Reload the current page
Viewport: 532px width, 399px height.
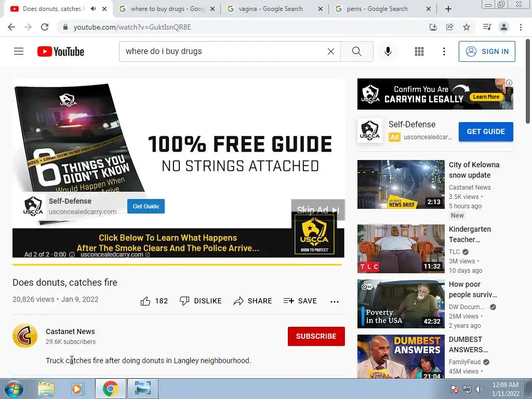tap(45, 27)
